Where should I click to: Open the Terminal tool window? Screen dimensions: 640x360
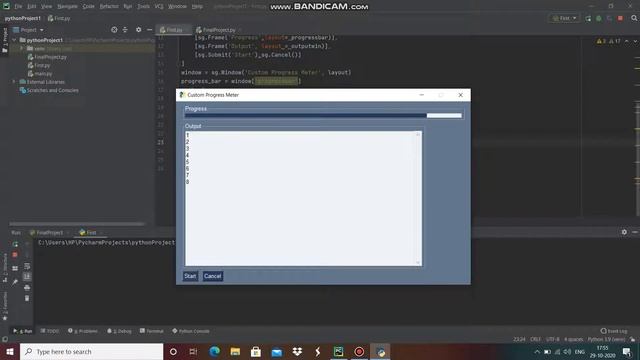[x=151, y=331]
